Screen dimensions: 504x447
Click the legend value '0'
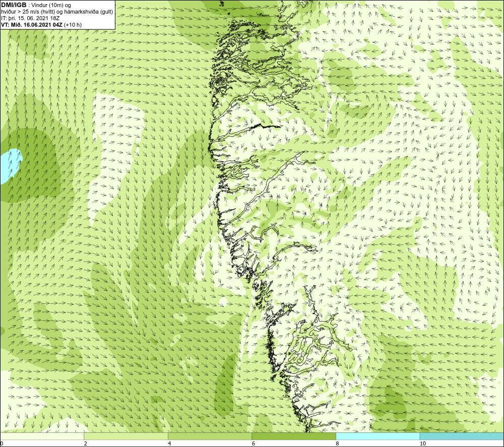point(2,444)
